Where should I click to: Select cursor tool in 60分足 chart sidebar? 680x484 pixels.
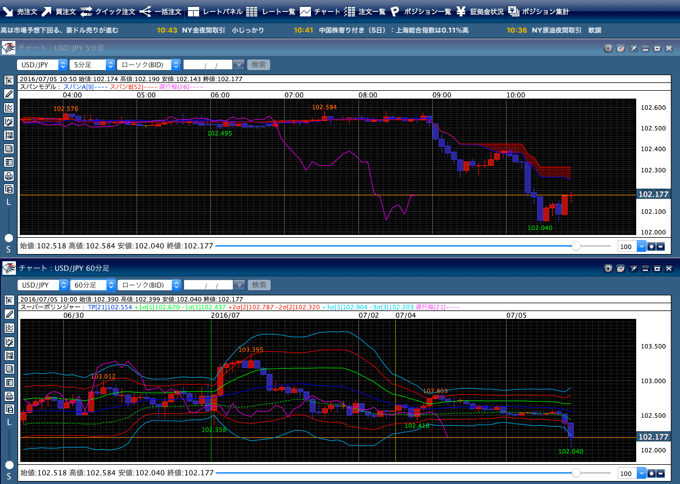(9, 300)
